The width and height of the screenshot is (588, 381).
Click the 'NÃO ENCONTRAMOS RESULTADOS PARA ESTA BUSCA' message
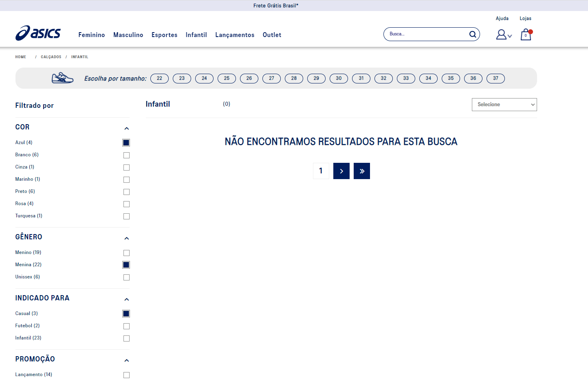(341, 142)
